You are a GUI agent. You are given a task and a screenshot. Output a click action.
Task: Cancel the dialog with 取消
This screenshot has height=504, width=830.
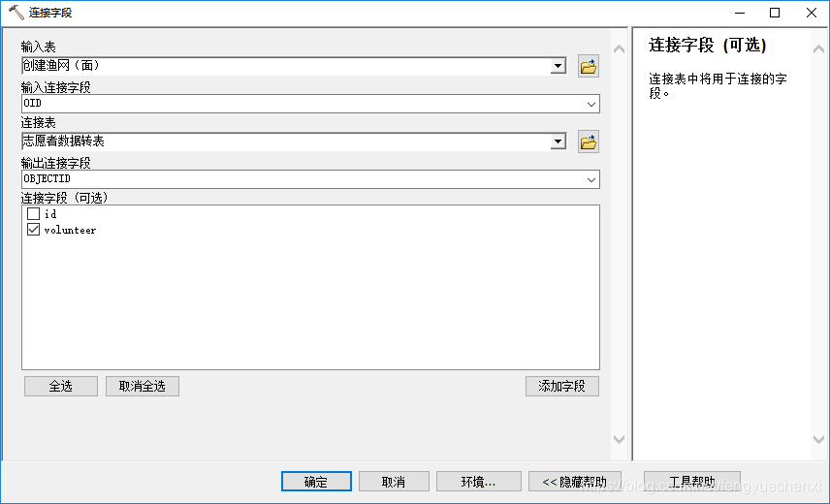click(394, 482)
